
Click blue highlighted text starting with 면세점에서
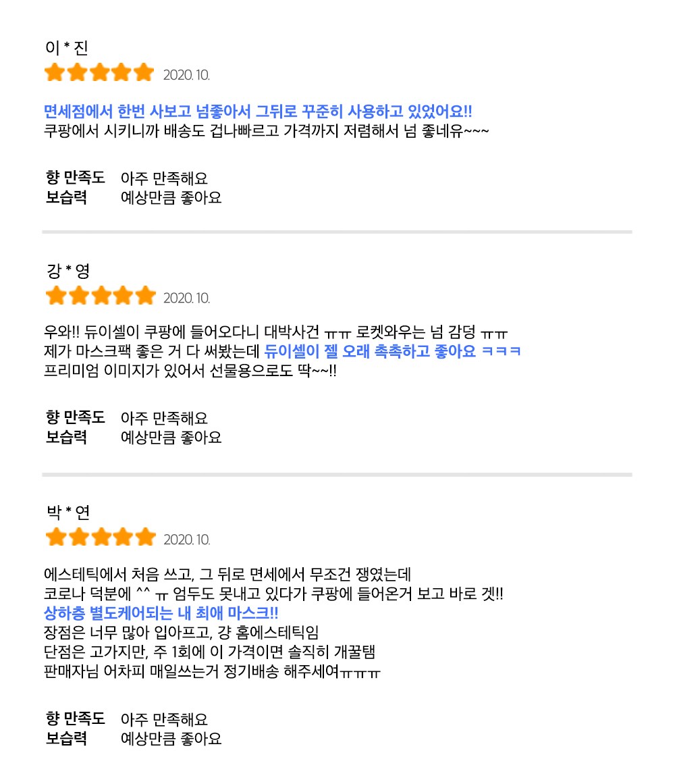pyautogui.click(x=258, y=111)
